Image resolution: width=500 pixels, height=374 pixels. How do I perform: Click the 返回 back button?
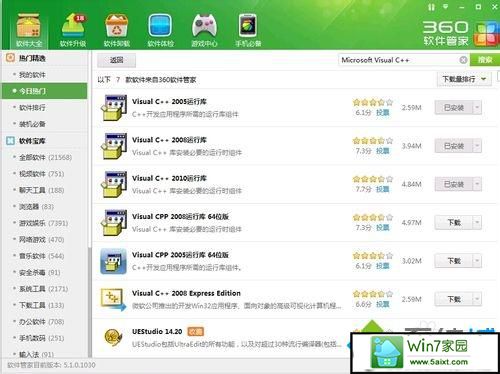coord(117,60)
